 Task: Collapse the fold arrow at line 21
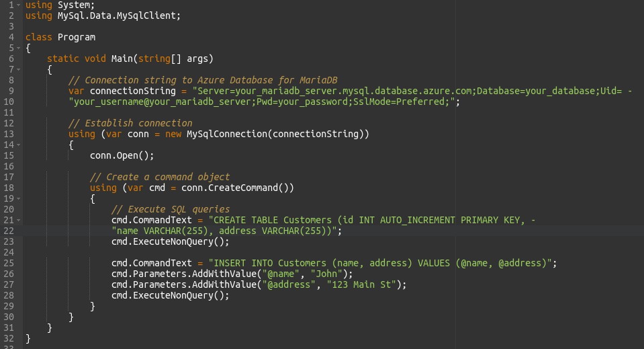click(18, 221)
